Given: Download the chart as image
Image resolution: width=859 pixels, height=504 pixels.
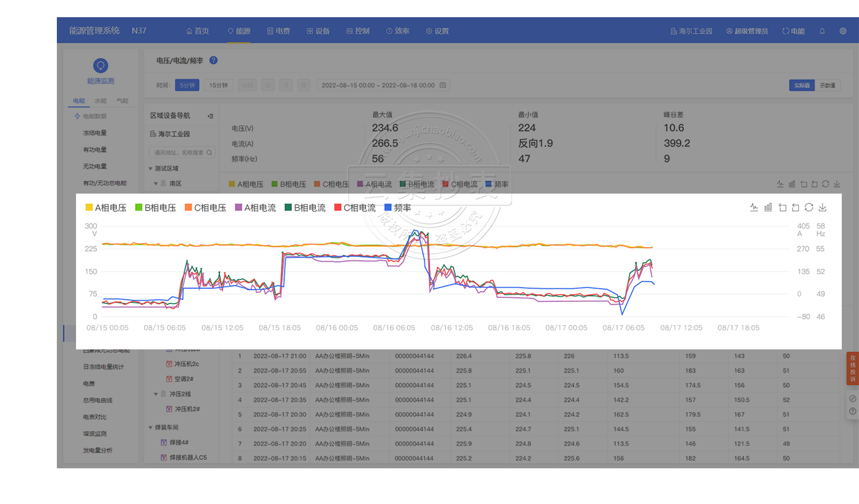Looking at the screenshot, I should tap(823, 207).
